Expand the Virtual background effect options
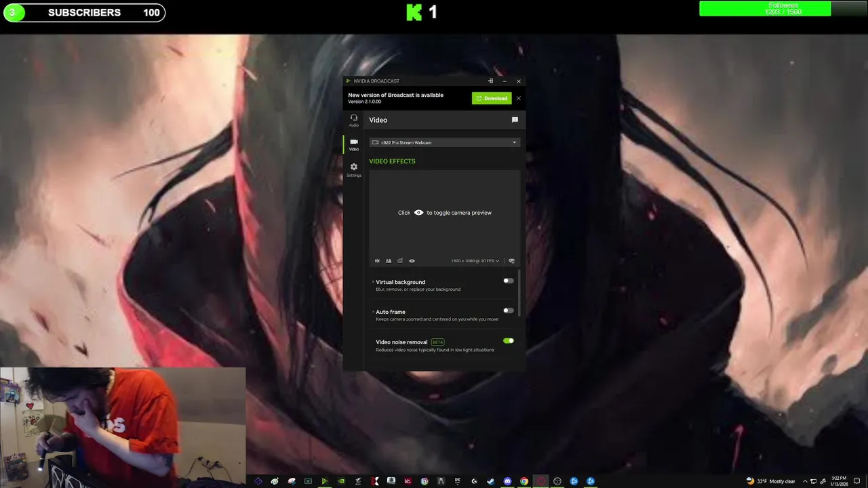 click(x=373, y=282)
